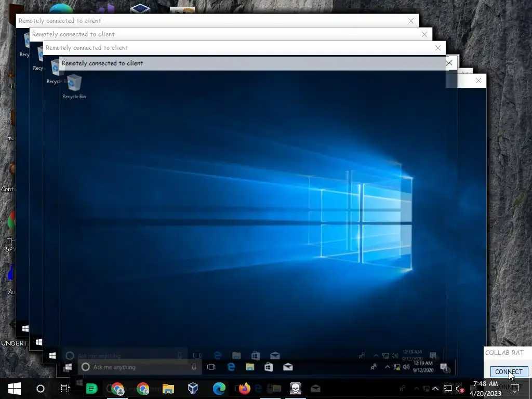Show hidden icons in host system tray
Image resolution: width=532 pixels, height=399 pixels.
click(435, 389)
